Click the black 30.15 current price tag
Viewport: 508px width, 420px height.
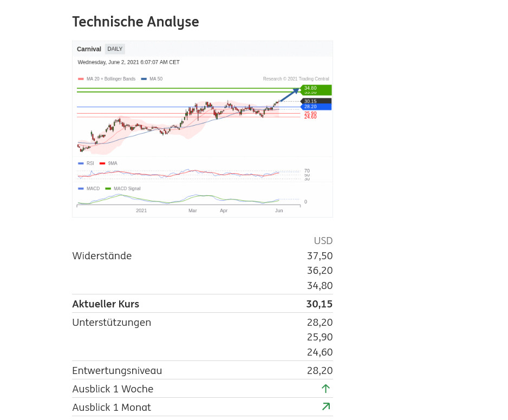(316, 101)
